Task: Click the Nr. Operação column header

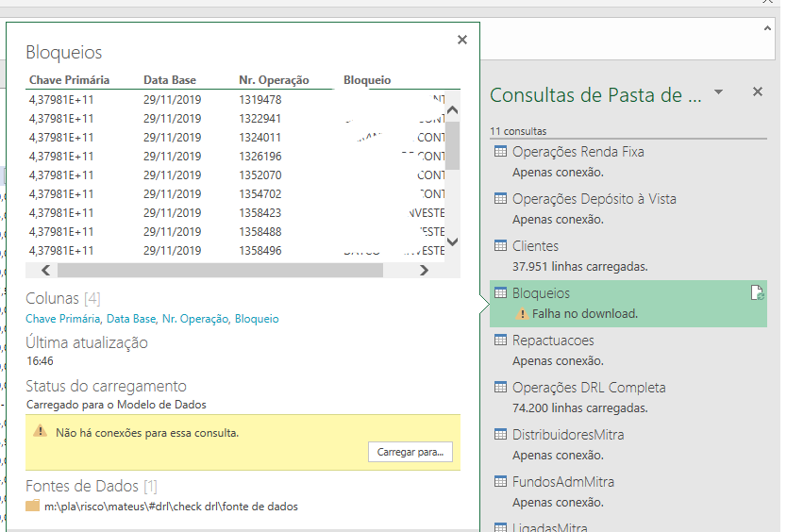Action: 274,80
